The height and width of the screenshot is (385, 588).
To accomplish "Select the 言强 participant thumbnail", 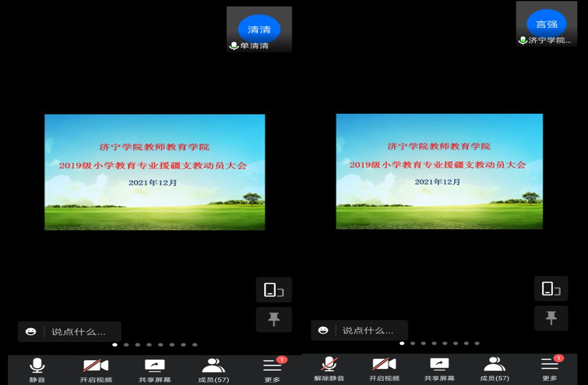I will 546,24.
